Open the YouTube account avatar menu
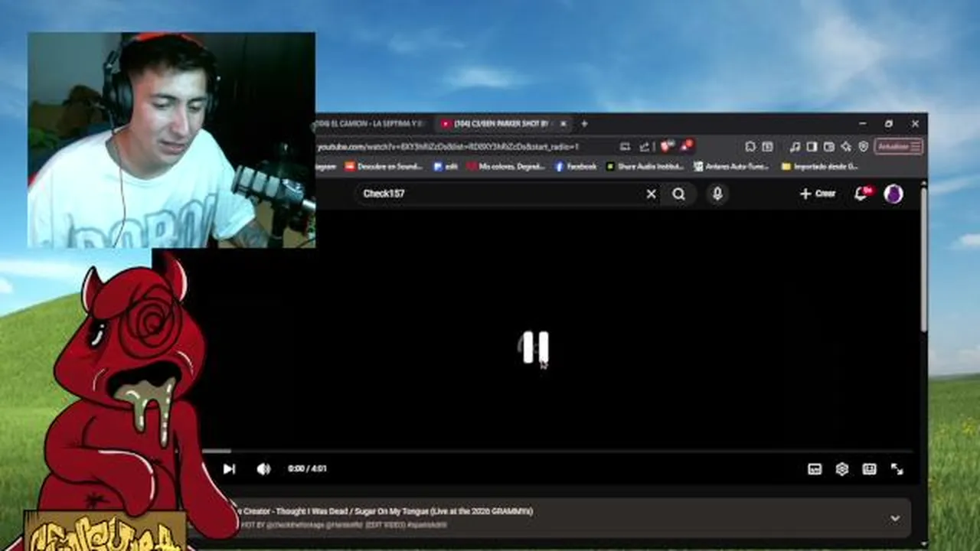The width and height of the screenshot is (980, 551). coord(893,194)
